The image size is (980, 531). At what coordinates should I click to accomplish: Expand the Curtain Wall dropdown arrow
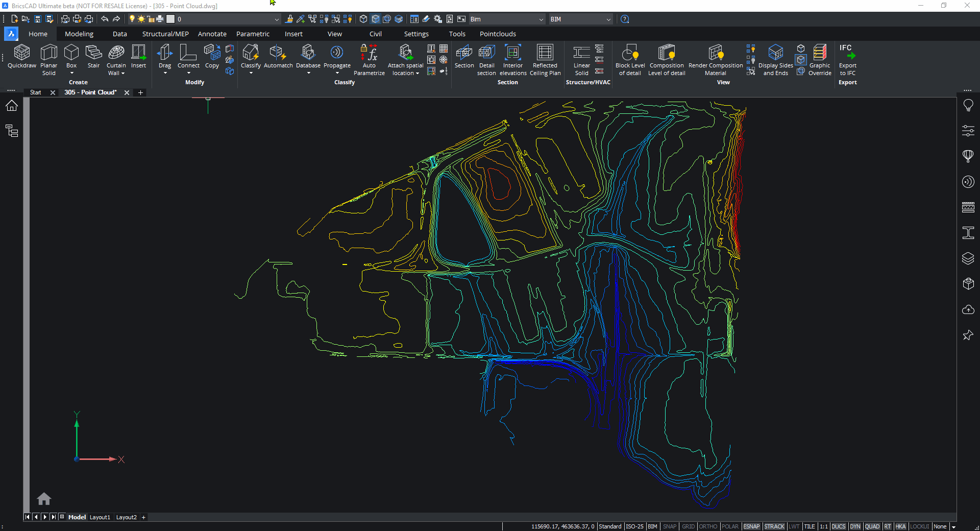123,74
